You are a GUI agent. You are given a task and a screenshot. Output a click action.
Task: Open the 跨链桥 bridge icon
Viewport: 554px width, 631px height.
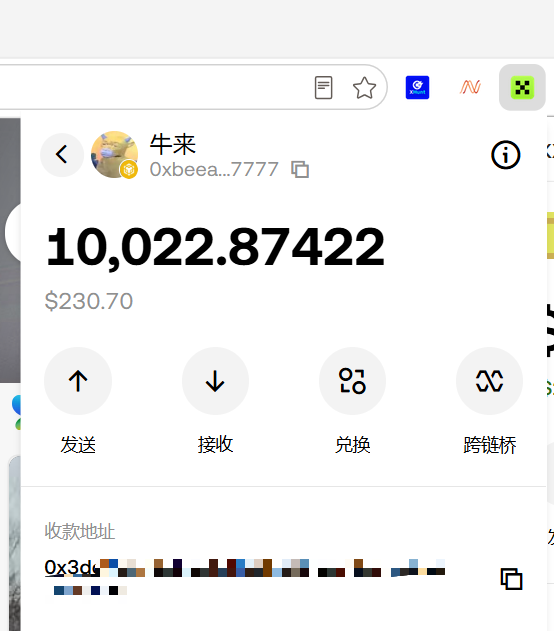tap(490, 381)
